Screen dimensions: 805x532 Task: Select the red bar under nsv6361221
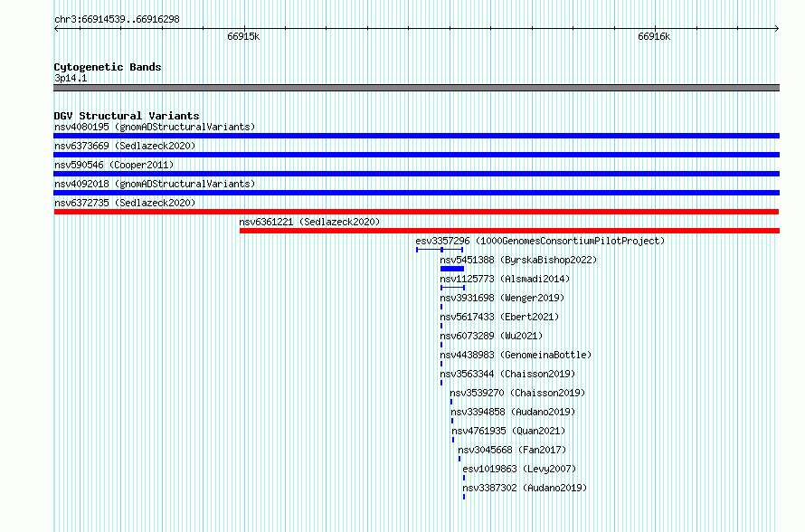pyautogui.click(x=510, y=231)
